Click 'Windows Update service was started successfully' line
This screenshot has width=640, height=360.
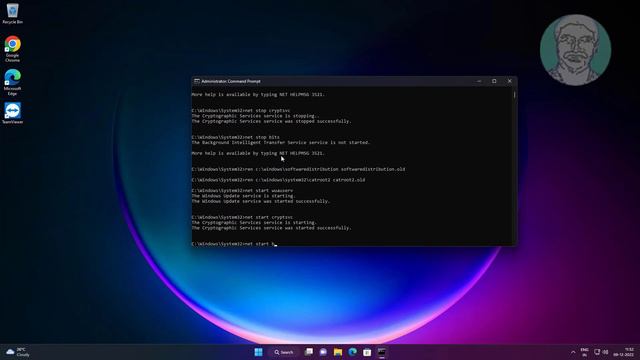(260, 201)
